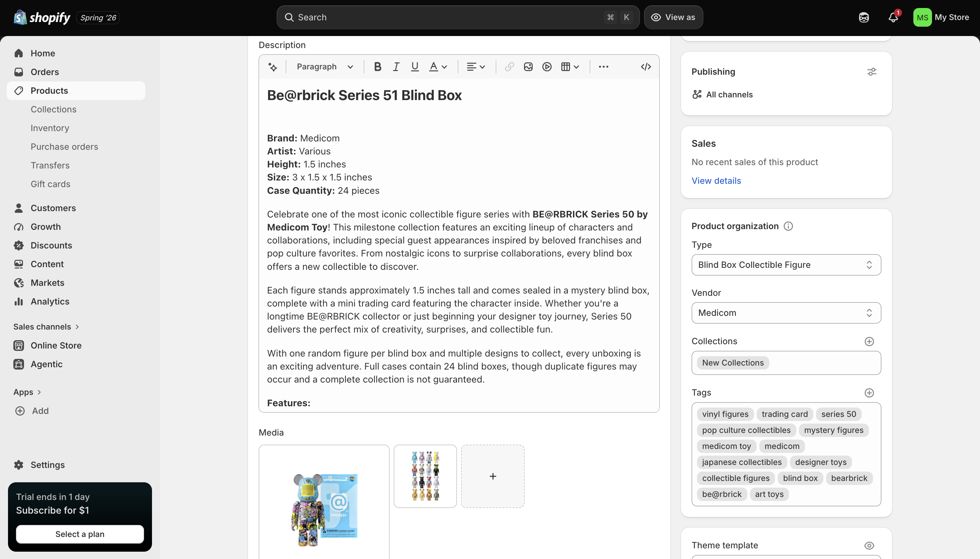
Task: Open the Paragraph style dropdown
Action: coord(325,67)
